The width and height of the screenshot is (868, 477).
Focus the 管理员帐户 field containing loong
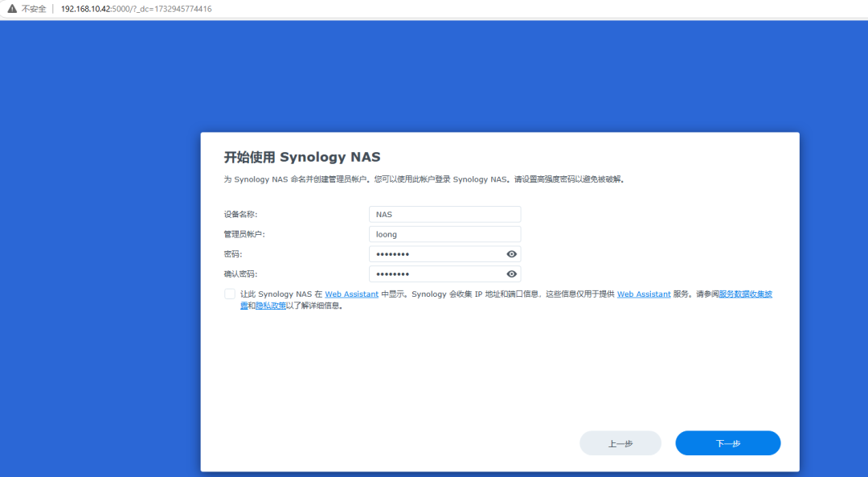click(444, 234)
